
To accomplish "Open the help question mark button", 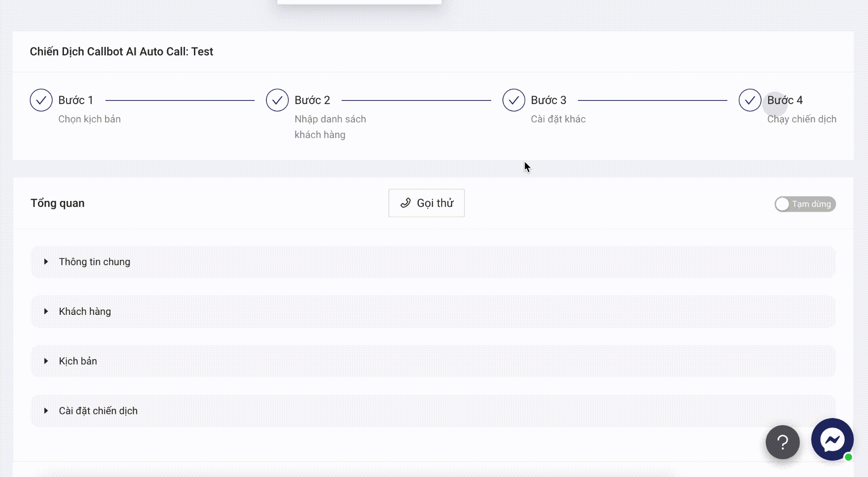I will point(782,442).
